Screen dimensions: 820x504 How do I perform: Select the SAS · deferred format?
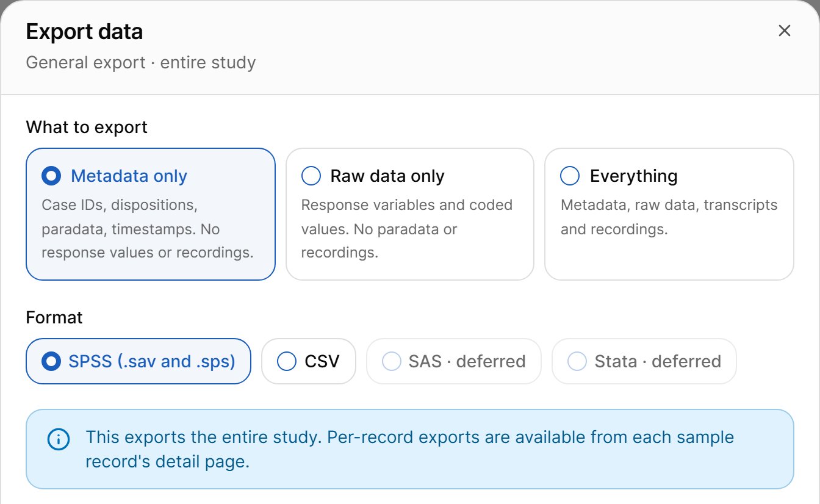454,361
